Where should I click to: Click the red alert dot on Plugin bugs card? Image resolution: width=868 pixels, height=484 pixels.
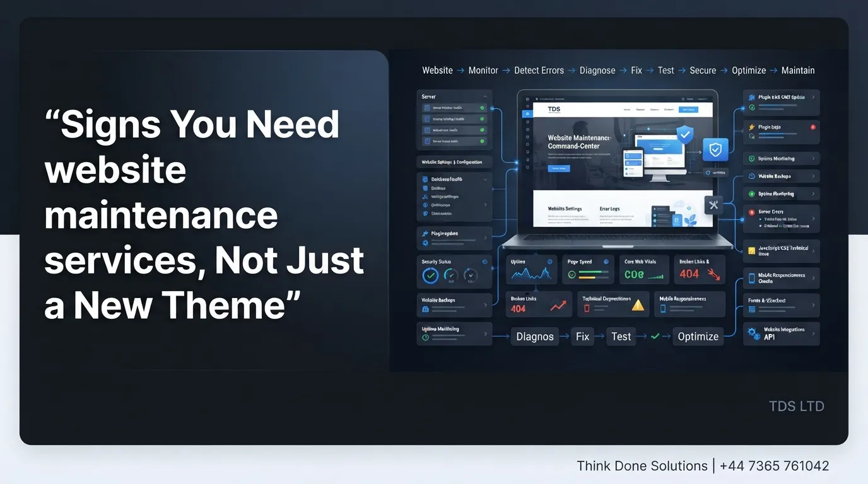pos(812,127)
